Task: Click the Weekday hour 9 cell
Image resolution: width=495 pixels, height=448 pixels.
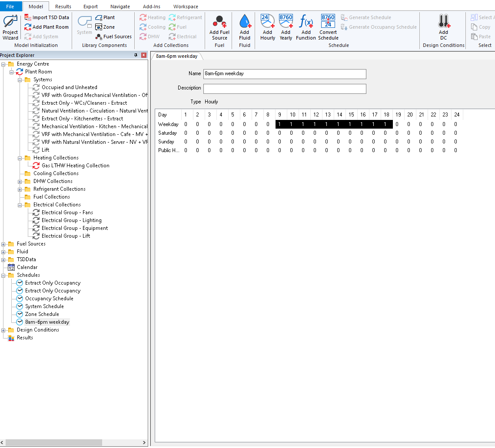Action: coord(280,124)
